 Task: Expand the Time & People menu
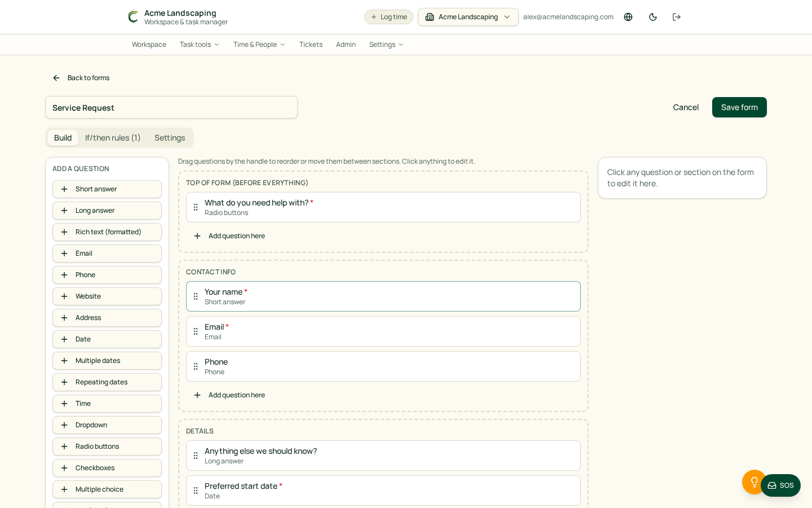point(259,45)
